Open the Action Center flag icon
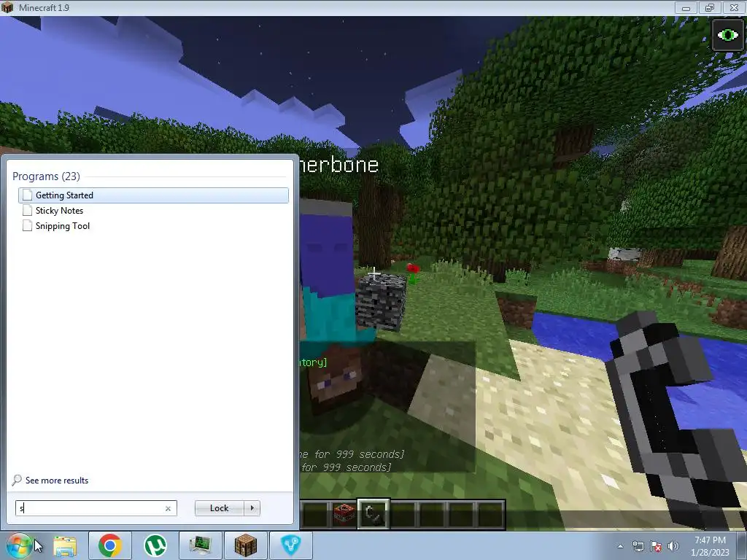The height and width of the screenshot is (560, 747). click(656, 546)
